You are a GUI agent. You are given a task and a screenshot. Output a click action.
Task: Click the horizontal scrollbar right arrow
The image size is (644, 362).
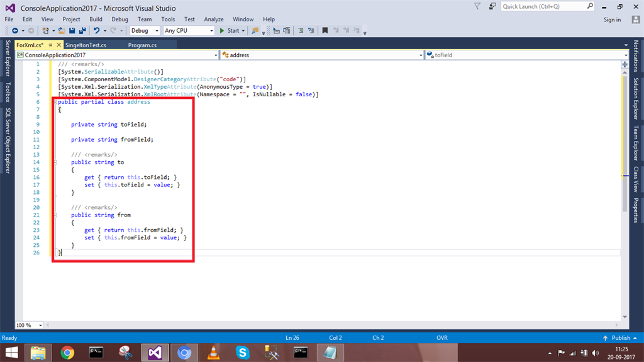point(616,325)
